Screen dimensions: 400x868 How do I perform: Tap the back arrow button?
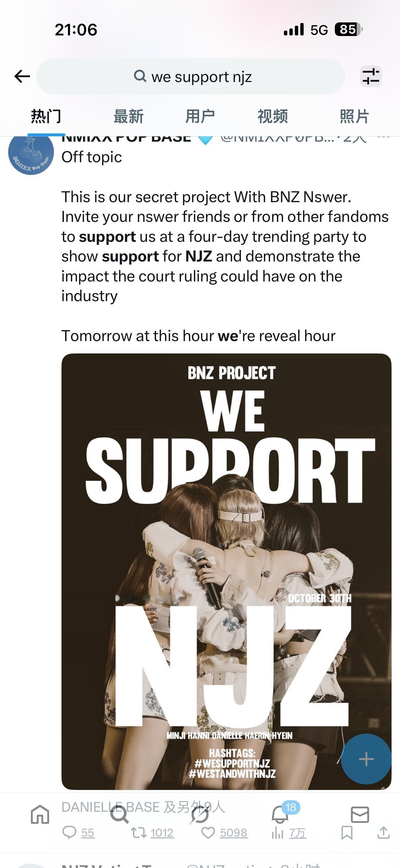(x=22, y=76)
